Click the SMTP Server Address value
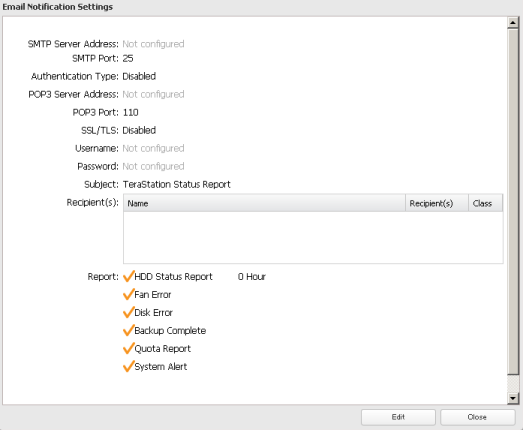Image resolution: width=523 pixels, height=430 pixels. pos(153,44)
